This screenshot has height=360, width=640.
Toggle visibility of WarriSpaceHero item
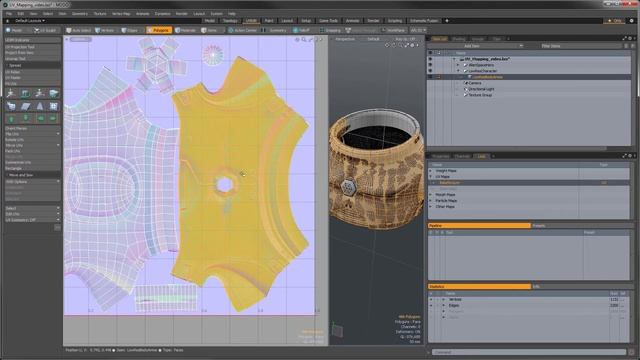[430, 65]
